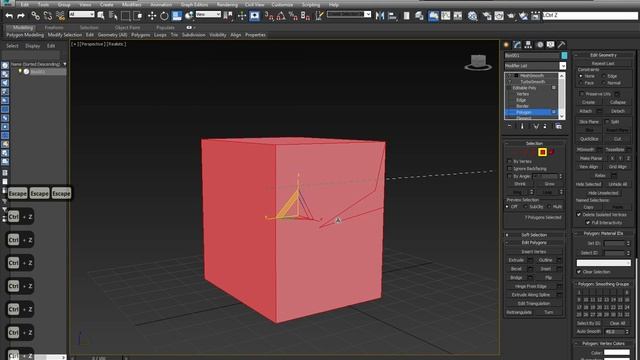This screenshot has height=360, width=640.
Task: Click the Align tool icon
Action: click(392, 16)
